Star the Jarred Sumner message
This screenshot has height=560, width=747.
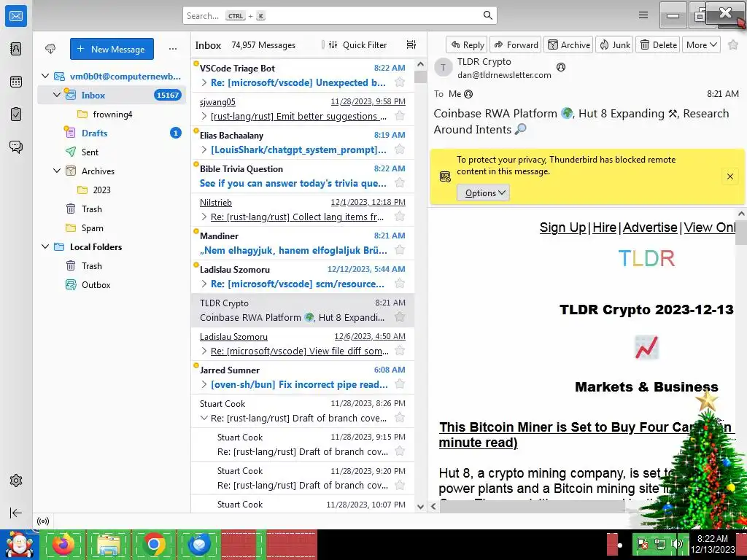[400, 384]
